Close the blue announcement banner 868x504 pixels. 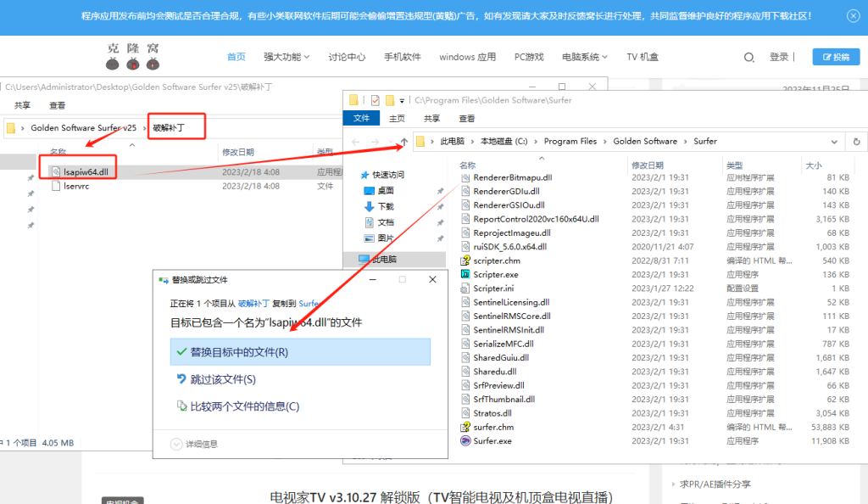pyautogui.click(x=853, y=16)
